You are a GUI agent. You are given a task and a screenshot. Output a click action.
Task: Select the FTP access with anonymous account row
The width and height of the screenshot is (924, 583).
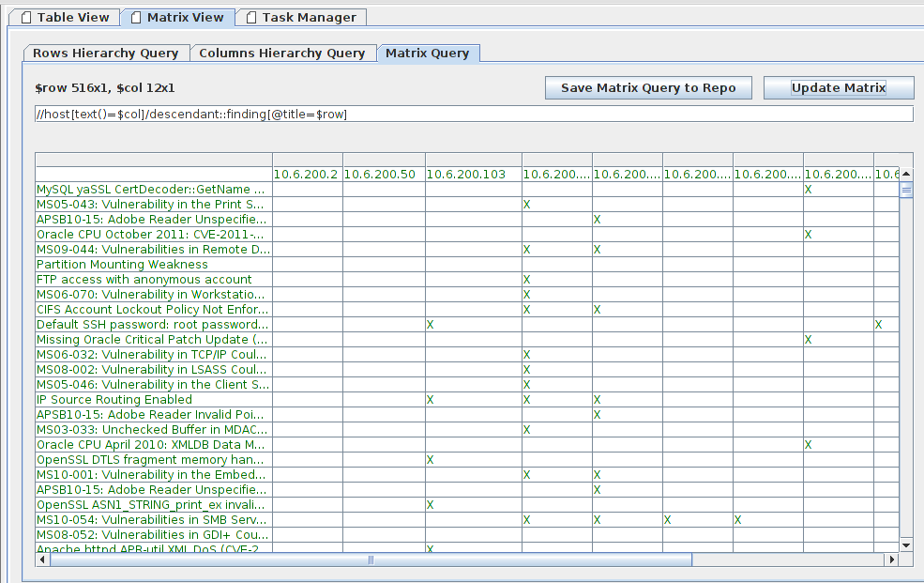pos(144,280)
